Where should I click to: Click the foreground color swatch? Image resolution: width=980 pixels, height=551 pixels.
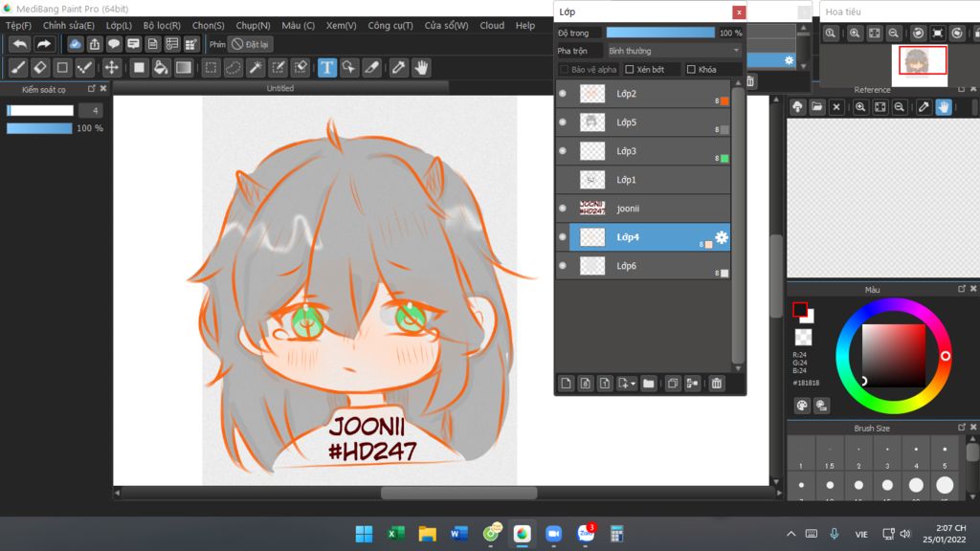pos(799,309)
